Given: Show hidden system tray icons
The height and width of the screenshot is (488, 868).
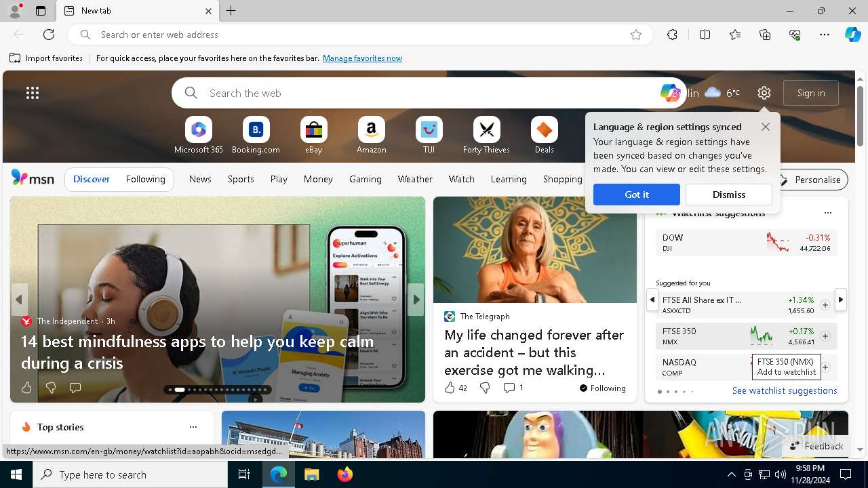Looking at the screenshot, I should point(731,474).
